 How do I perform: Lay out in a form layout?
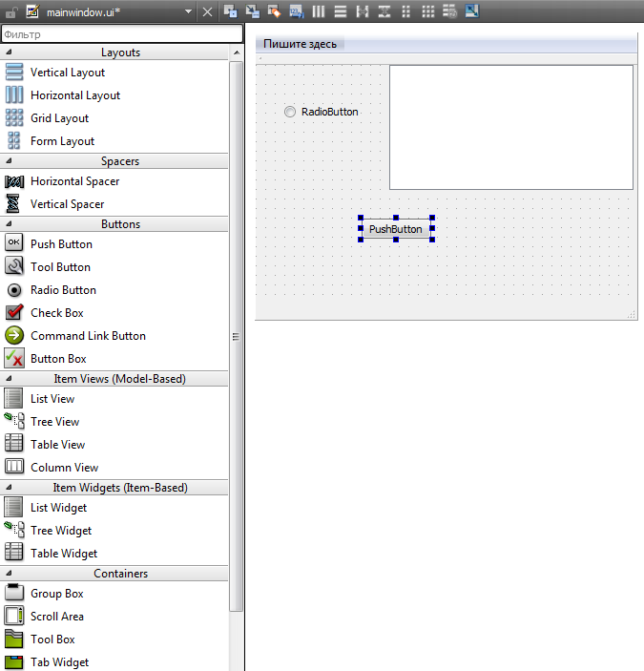pos(406,11)
